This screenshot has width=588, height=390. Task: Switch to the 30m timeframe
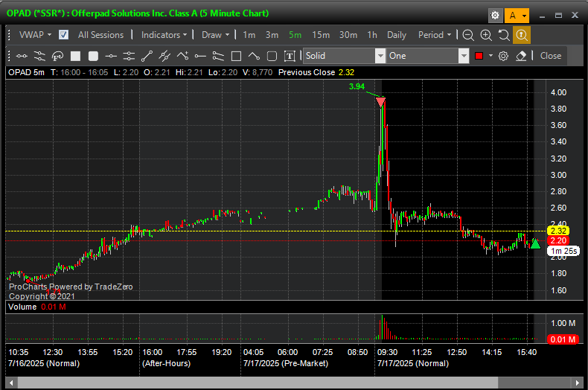[348, 35]
